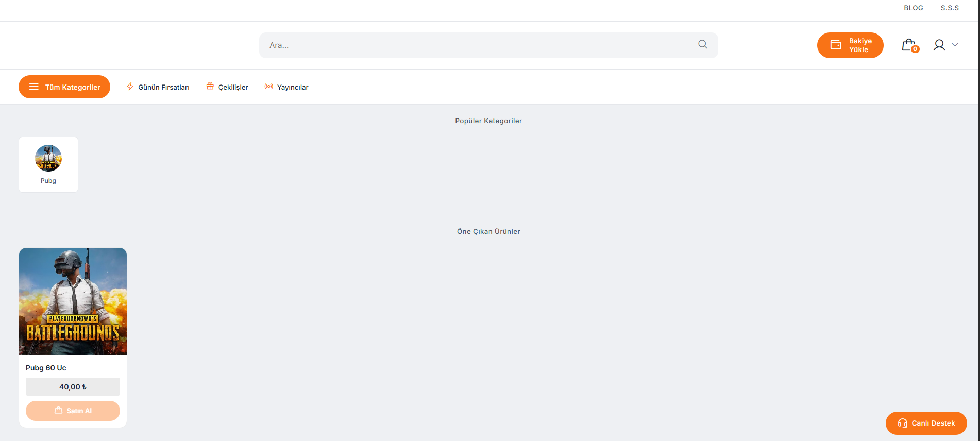The height and width of the screenshot is (441, 980).
Task: Open the shopping cart icon
Action: 910,45
